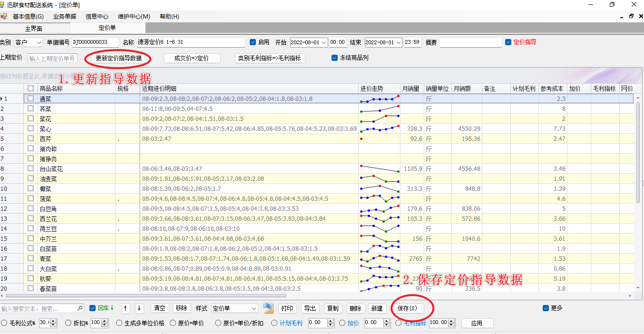644x334 pixels.
Task: Click the move down arrow button
Action: 139,308
